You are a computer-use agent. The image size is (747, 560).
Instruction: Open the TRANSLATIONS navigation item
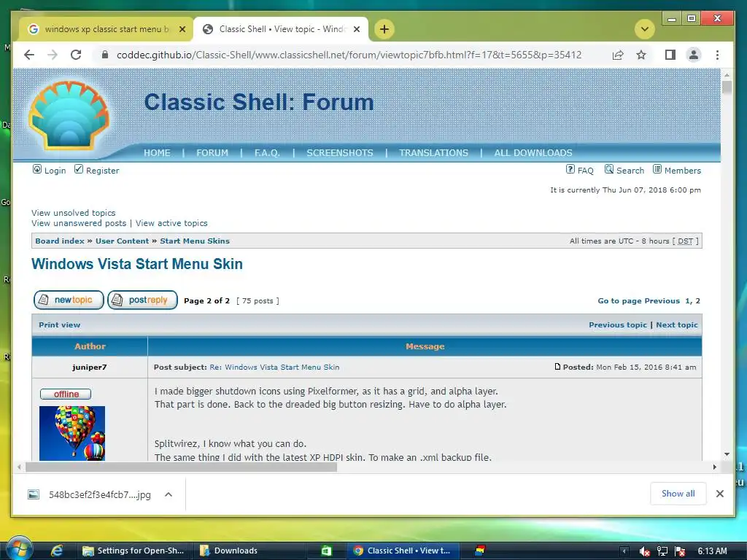[x=433, y=153]
